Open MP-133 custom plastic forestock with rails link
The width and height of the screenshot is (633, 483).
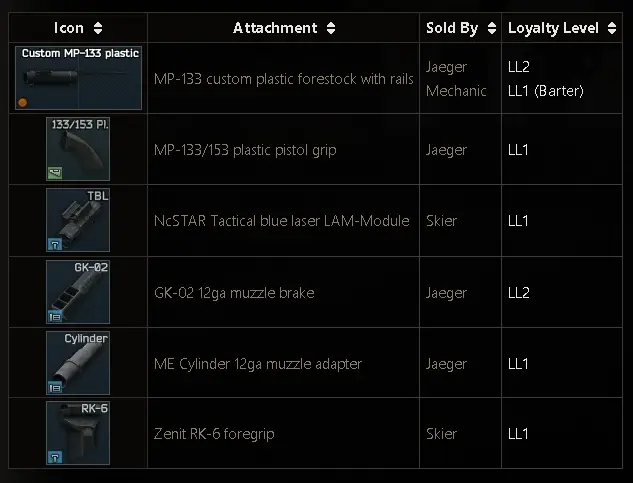pyautogui.click(x=284, y=79)
